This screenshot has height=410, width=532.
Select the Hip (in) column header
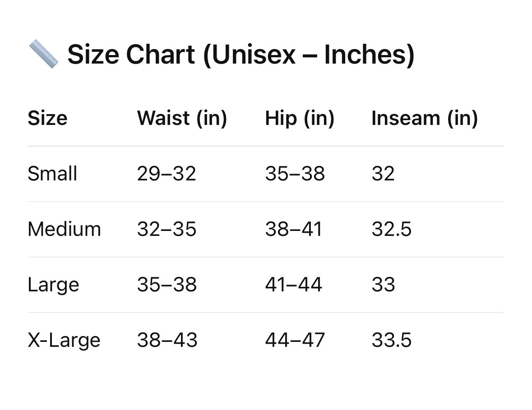(300, 118)
